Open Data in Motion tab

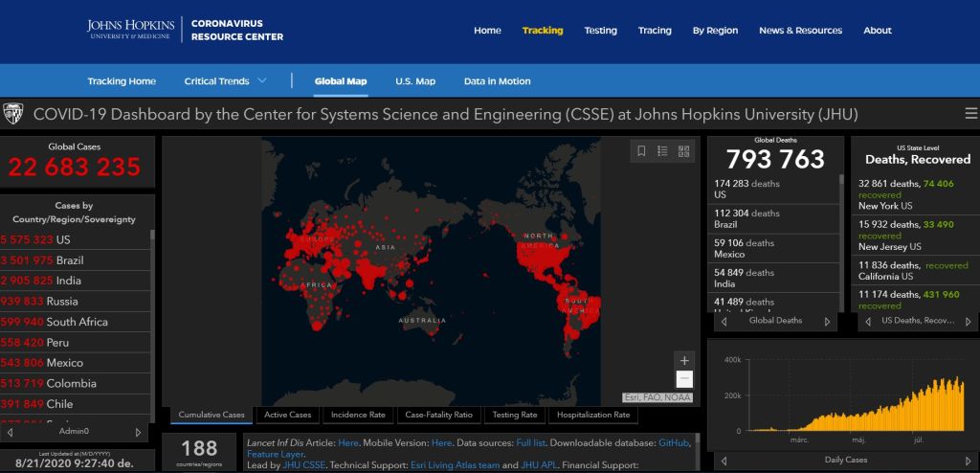[x=497, y=81]
